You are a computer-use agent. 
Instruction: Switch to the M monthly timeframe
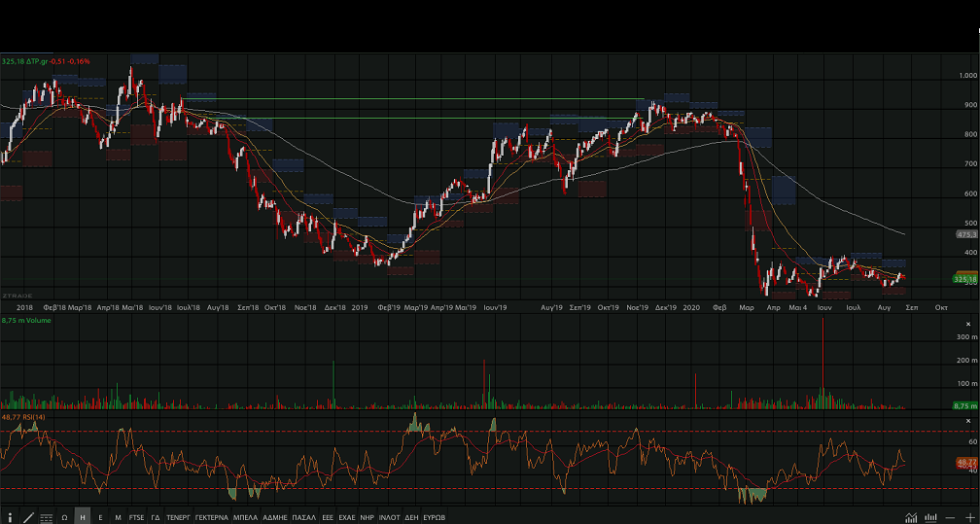(118, 517)
